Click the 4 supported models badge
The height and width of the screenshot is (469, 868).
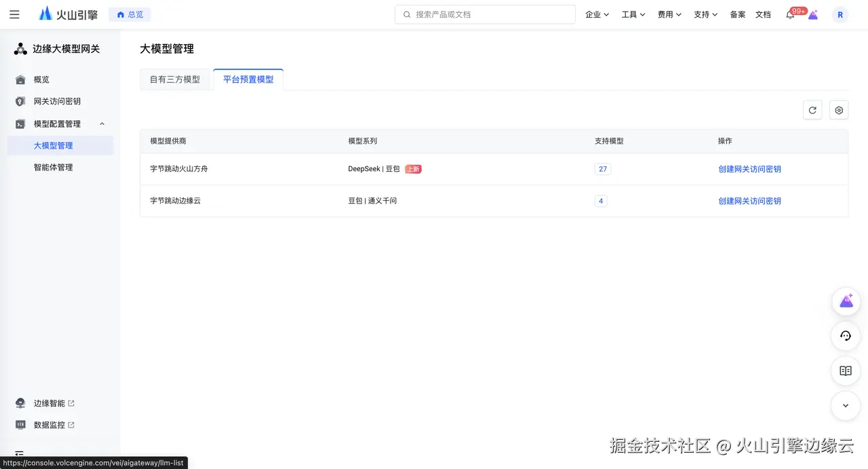coord(601,201)
